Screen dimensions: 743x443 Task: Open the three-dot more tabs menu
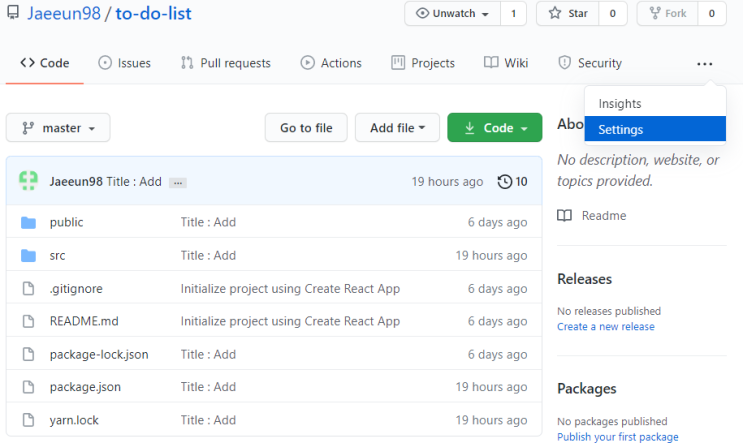[x=705, y=63]
